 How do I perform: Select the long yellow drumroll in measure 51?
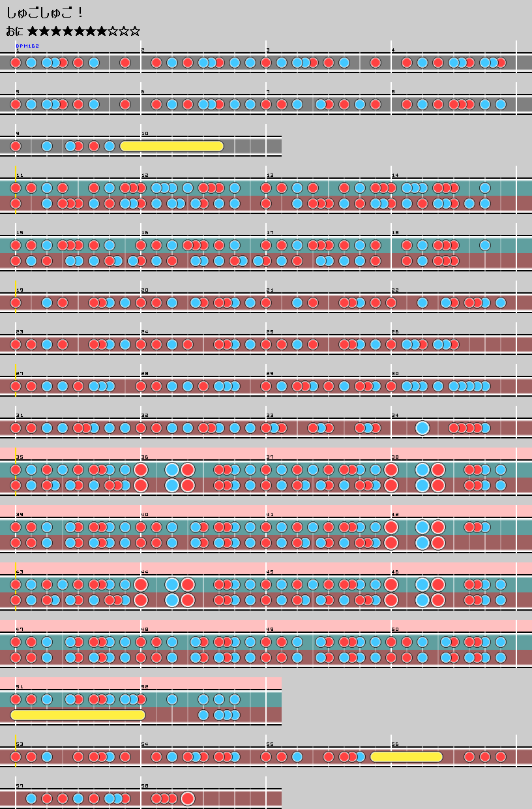point(78,715)
